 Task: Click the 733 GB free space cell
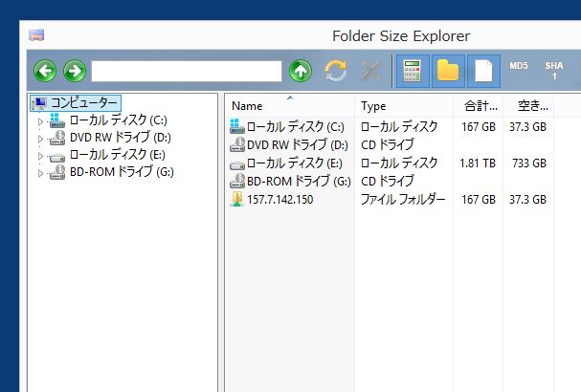(x=529, y=163)
